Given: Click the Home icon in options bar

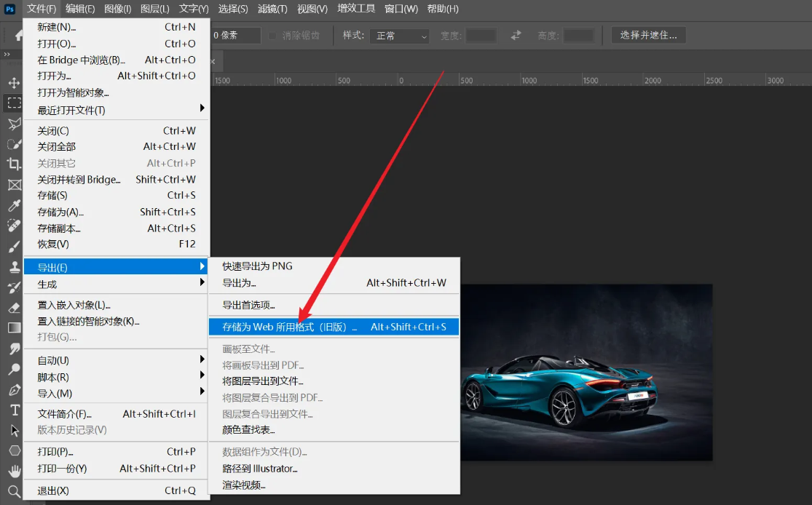Looking at the screenshot, I should (19, 35).
